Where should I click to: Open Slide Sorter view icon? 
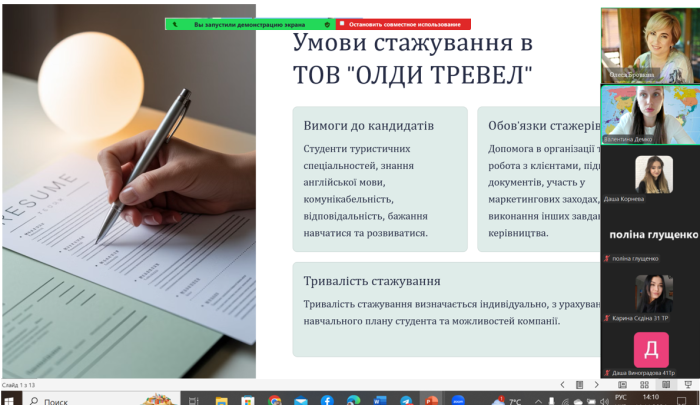coord(644,384)
